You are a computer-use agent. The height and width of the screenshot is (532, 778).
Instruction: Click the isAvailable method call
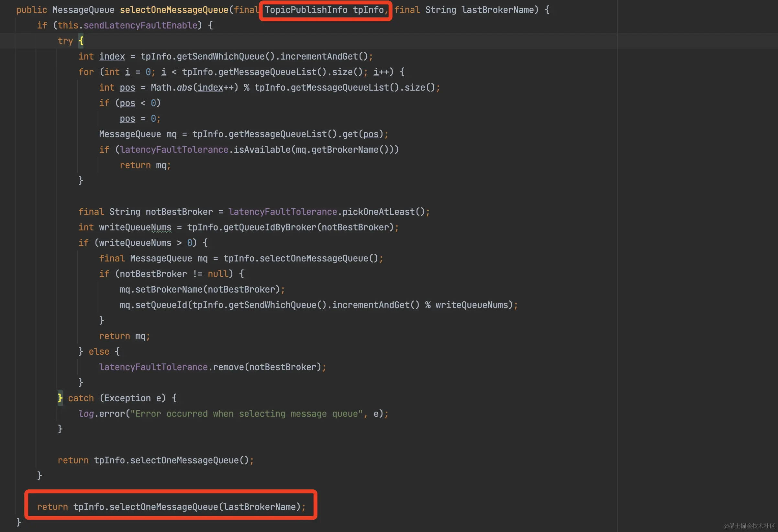pyautogui.click(x=262, y=150)
